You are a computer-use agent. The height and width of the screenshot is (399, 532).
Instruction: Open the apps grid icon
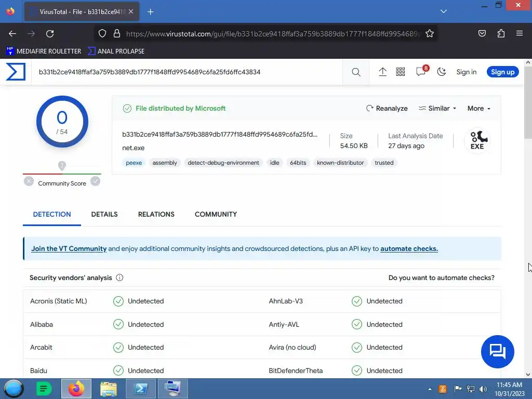point(401,72)
